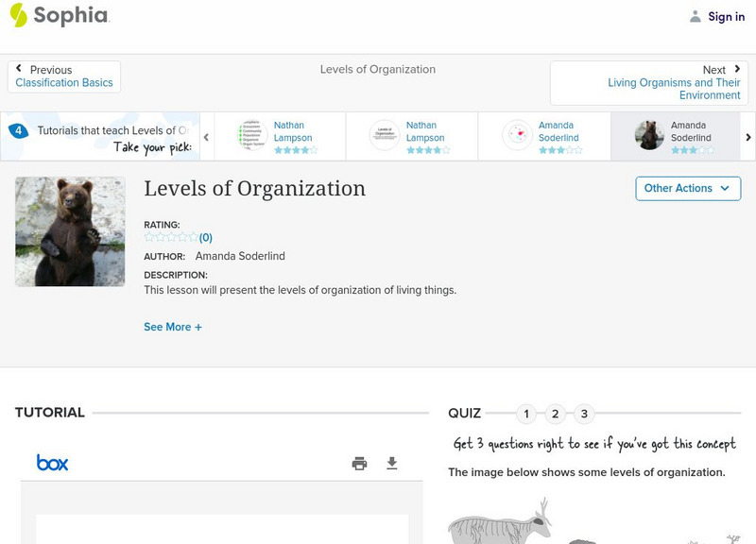Click the user profile icon
Image resolution: width=756 pixels, height=544 pixels.
pos(696,16)
